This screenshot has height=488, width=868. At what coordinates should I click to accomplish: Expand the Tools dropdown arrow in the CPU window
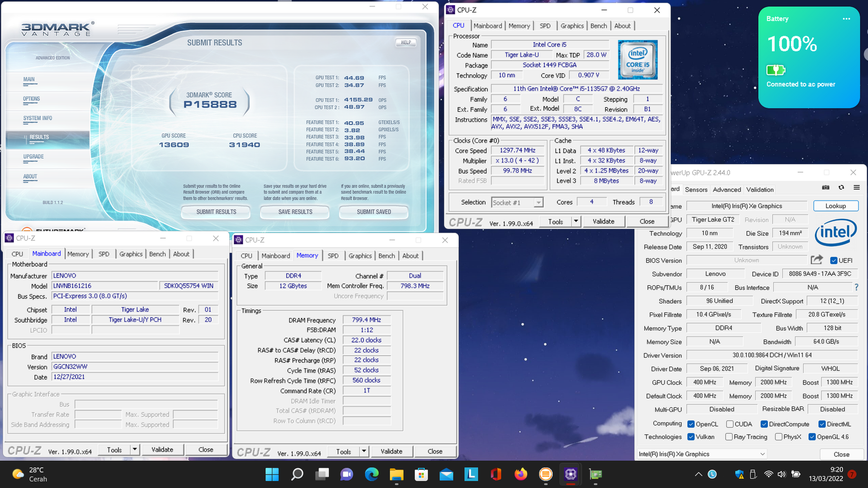tap(576, 221)
